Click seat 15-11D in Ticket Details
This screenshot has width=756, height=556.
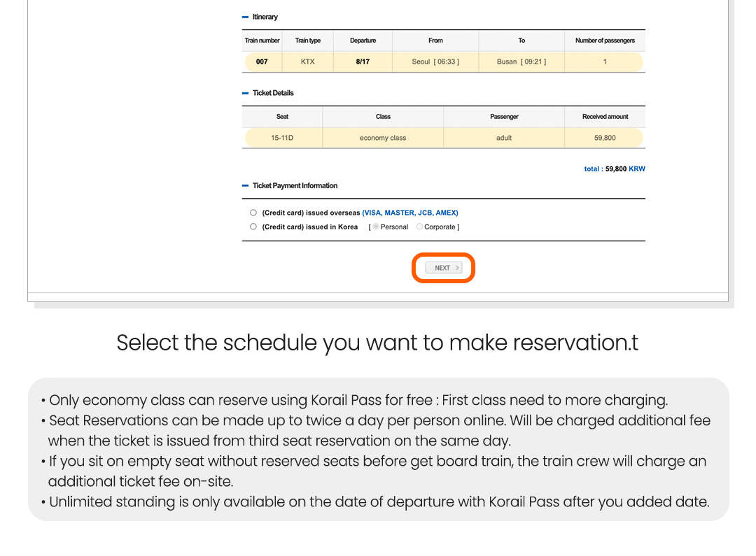(x=282, y=138)
